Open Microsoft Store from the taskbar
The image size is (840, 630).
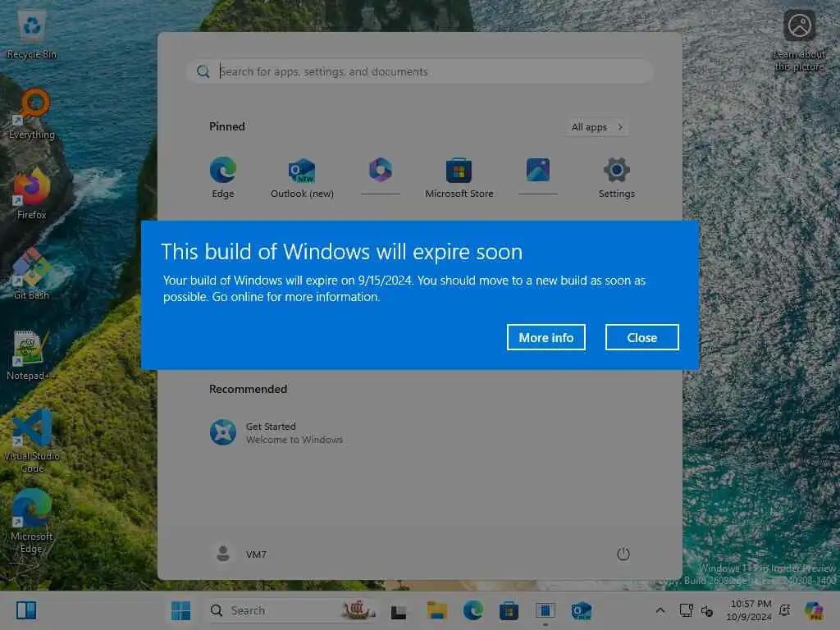click(509, 610)
